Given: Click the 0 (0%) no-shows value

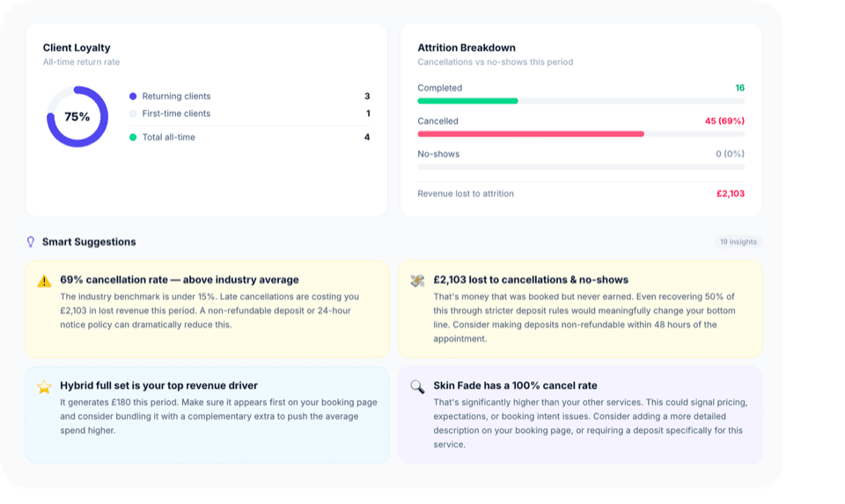Looking at the screenshot, I should point(731,154).
